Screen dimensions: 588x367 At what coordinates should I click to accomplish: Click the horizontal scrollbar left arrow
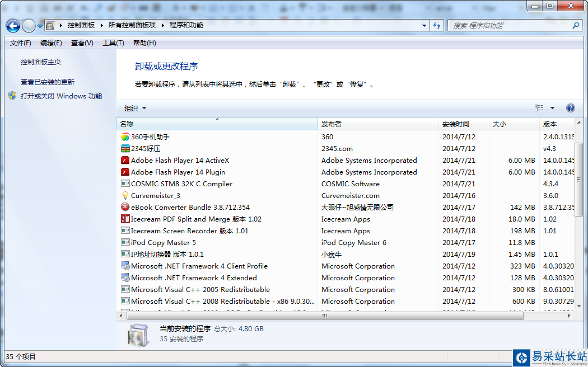(121, 316)
